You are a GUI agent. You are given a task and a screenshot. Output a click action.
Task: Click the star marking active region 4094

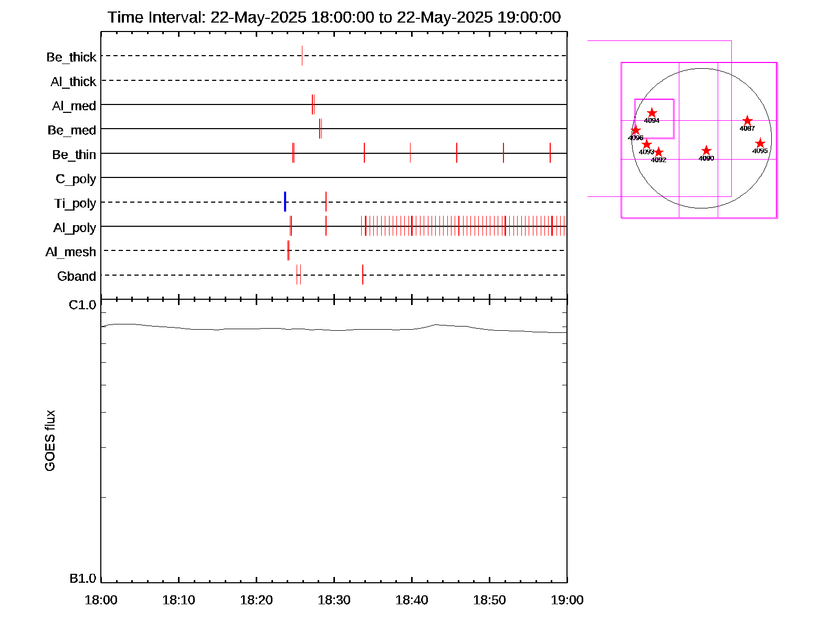point(652,113)
